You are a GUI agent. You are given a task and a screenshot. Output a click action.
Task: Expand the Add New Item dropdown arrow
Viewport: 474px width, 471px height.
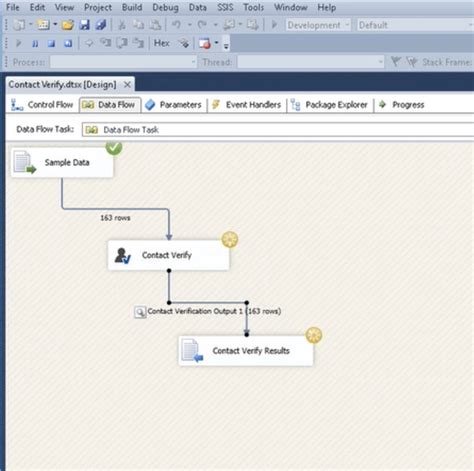(55, 25)
